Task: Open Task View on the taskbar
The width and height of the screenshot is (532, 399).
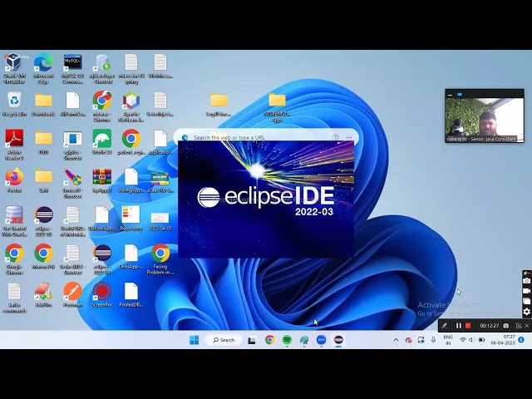Action: click(x=251, y=340)
